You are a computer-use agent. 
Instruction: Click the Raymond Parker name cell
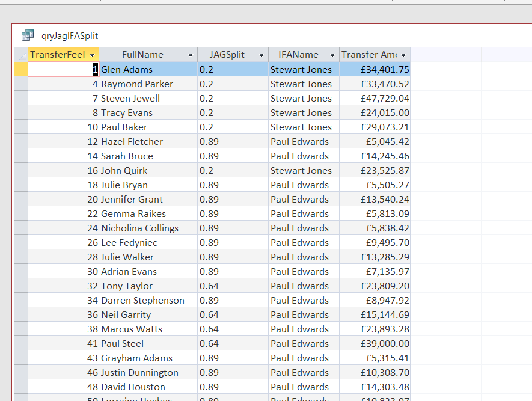pos(148,84)
